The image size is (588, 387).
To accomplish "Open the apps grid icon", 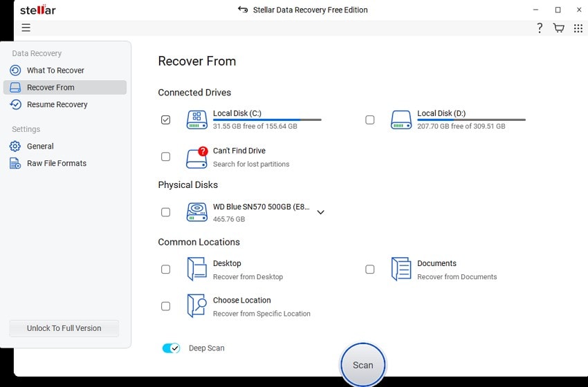I will (x=578, y=28).
